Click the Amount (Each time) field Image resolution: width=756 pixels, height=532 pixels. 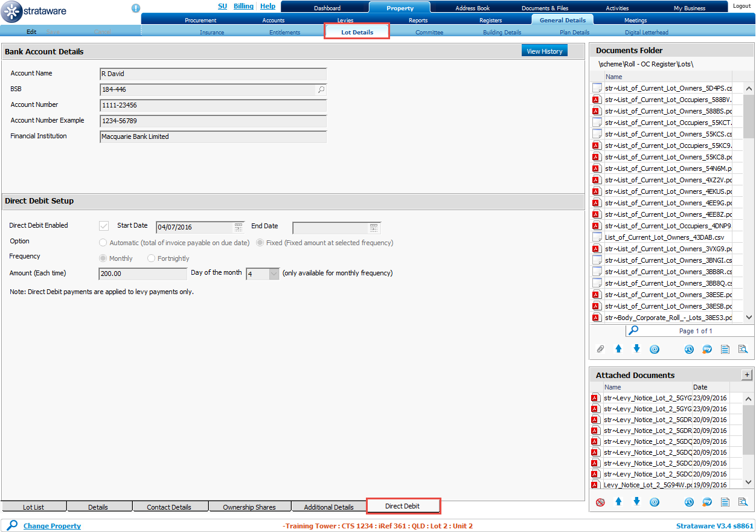[x=143, y=274]
